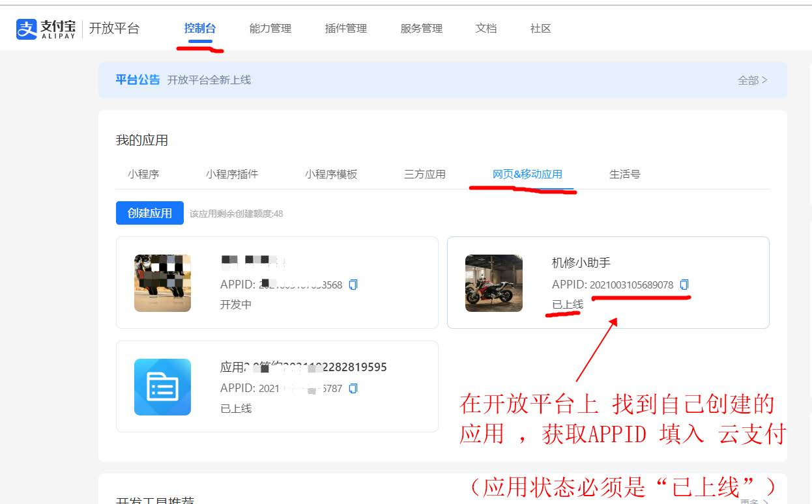The width and height of the screenshot is (812, 504).
Task: Click APPID 2021003105689078
Action: point(631,285)
